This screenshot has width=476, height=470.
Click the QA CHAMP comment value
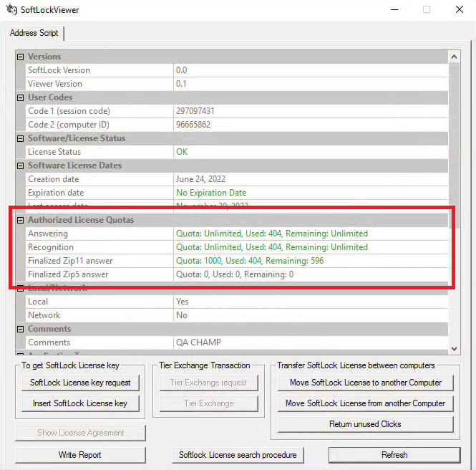(x=198, y=342)
